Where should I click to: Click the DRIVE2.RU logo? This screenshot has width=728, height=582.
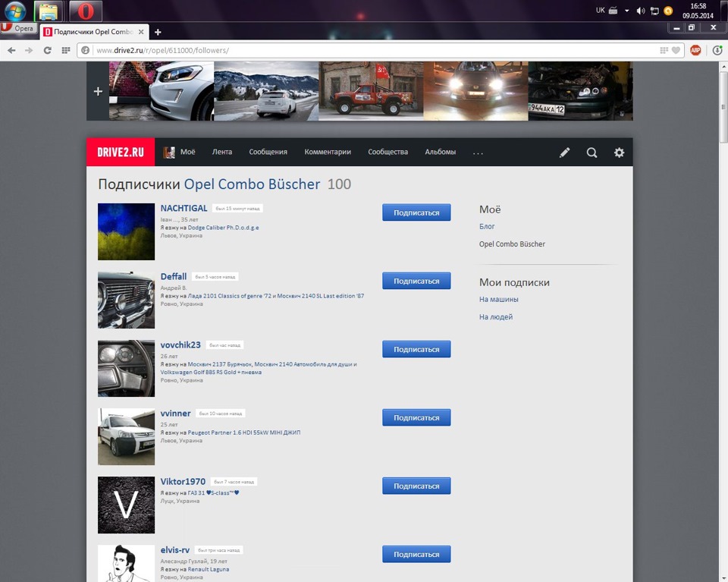(121, 152)
